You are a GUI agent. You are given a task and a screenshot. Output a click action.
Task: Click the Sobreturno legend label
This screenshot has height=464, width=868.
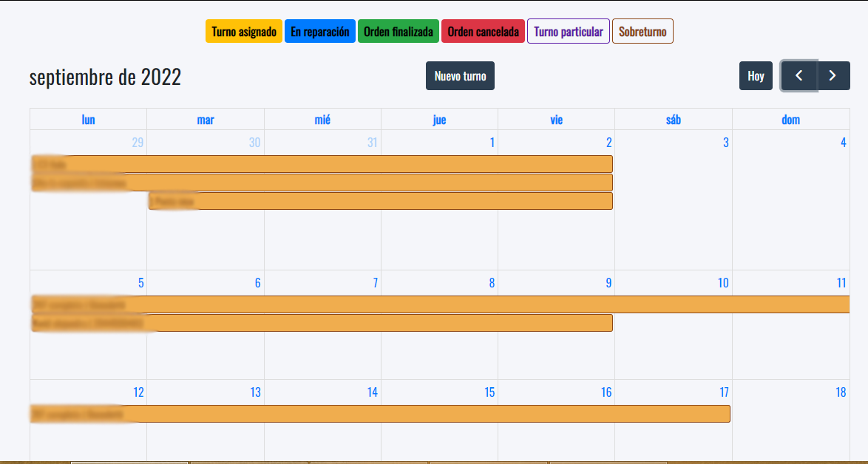[642, 31]
